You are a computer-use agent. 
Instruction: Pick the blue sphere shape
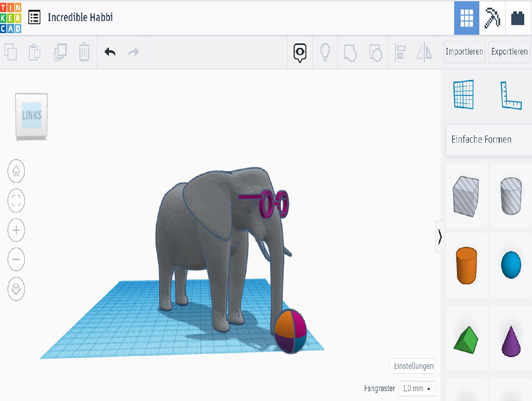pyautogui.click(x=511, y=265)
